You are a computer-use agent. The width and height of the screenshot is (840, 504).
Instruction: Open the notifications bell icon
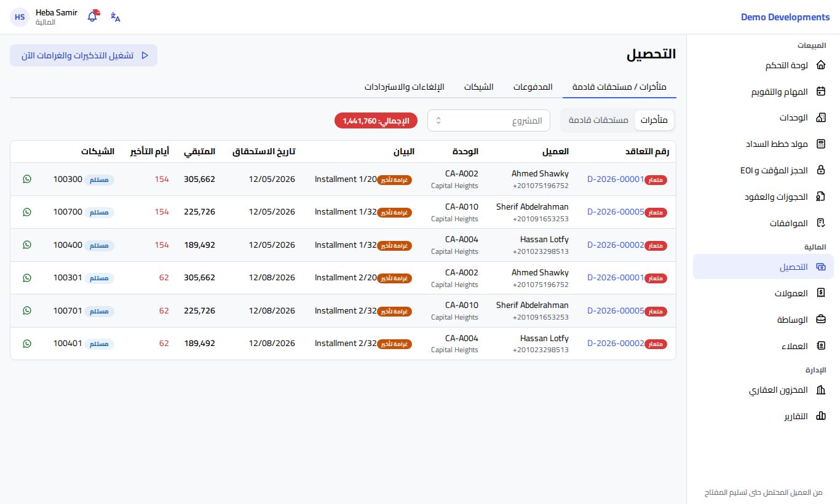93,17
